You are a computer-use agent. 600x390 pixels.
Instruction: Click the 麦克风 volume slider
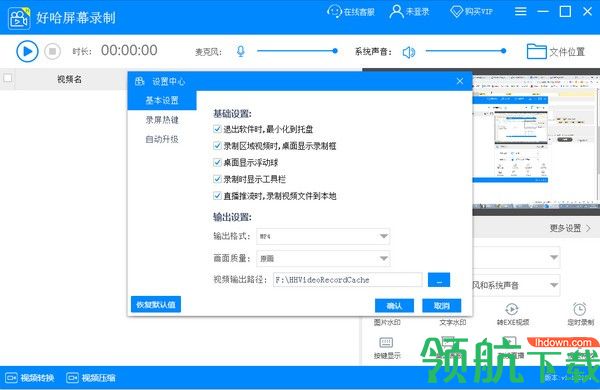[x=297, y=51]
